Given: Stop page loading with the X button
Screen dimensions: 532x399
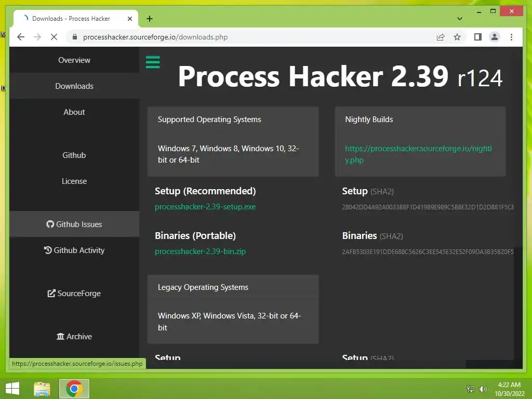Looking at the screenshot, I should 54,37.
